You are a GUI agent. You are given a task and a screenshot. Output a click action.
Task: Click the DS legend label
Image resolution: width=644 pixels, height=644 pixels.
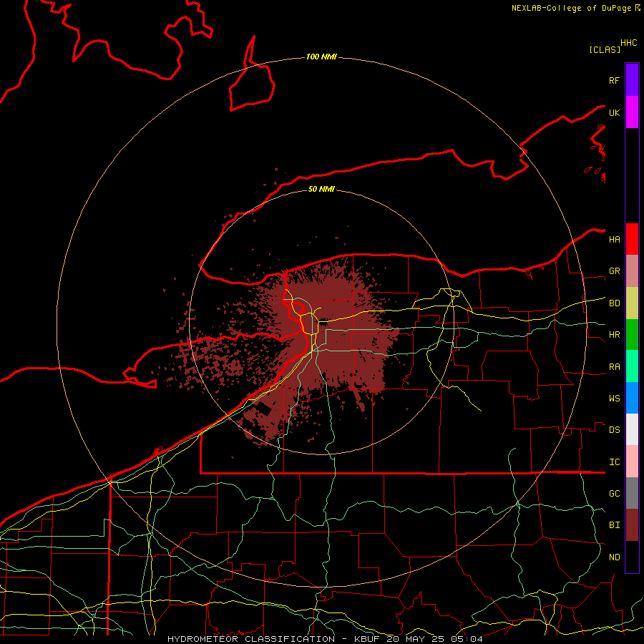pyautogui.click(x=615, y=429)
